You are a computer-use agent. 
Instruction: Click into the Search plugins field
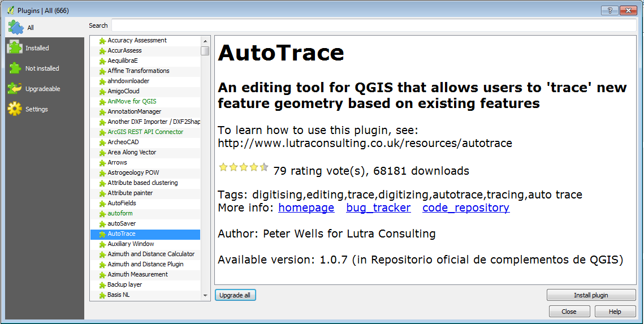pyautogui.click(x=374, y=25)
